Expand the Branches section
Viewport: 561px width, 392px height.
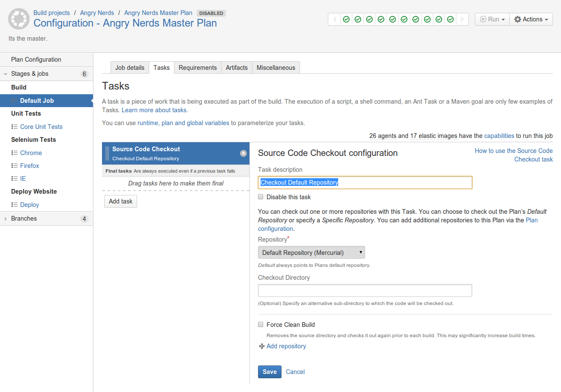click(6, 219)
